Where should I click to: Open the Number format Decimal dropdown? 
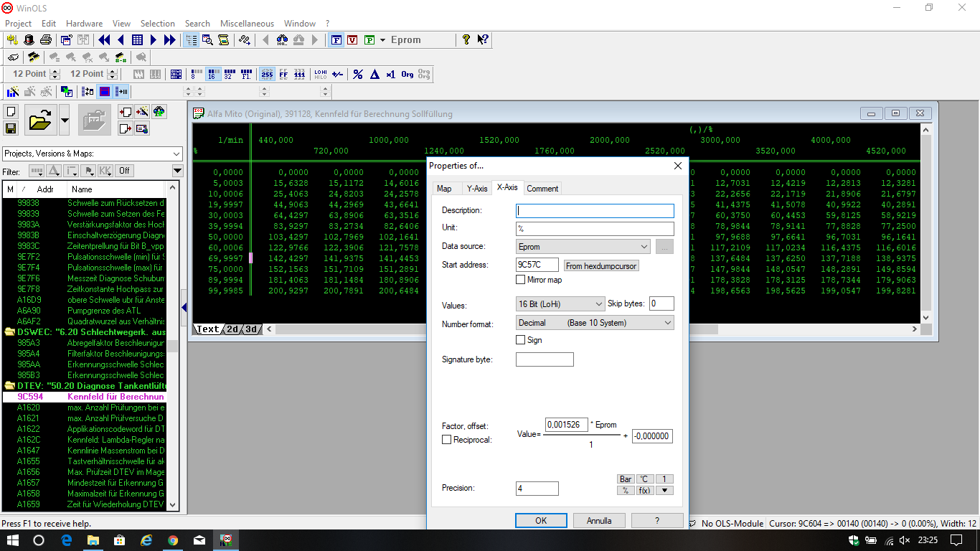pyautogui.click(x=595, y=323)
